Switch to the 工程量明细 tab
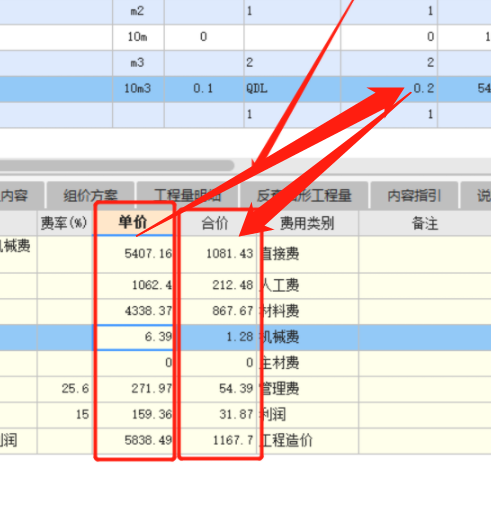This screenshot has height=510, width=491. pyautogui.click(x=188, y=195)
